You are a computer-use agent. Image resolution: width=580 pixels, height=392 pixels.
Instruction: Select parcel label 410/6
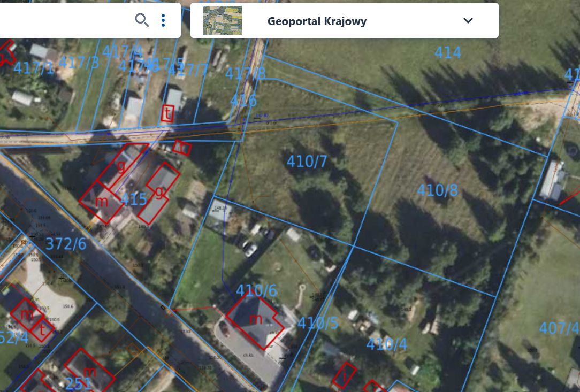(x=256, y=291)
